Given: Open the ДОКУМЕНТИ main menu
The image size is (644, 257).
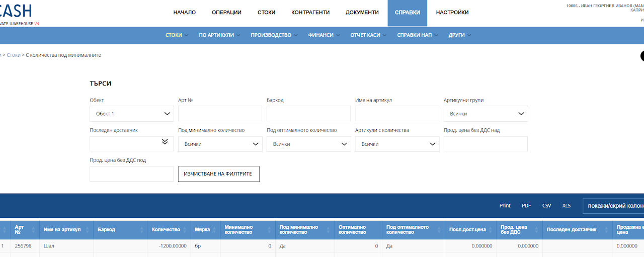Looking at the screenshot, I should click(362, 13).
